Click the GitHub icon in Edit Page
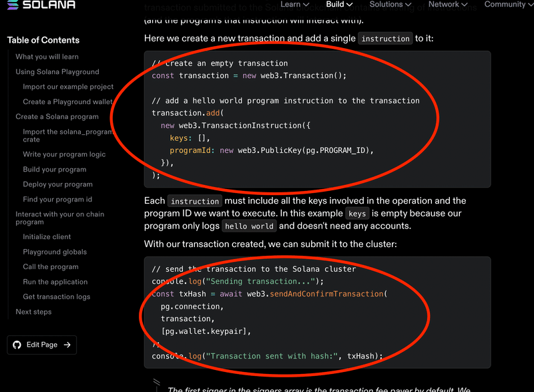 click(17, 345)
